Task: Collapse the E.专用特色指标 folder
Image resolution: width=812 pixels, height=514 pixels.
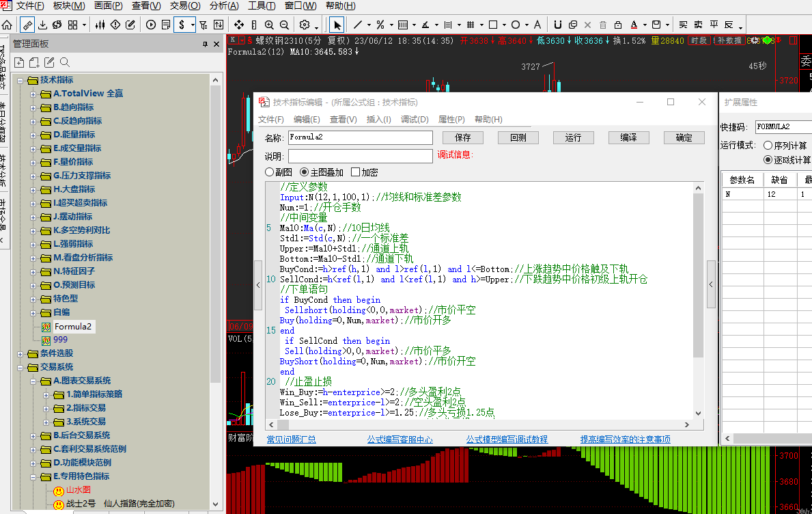Action: (x=33, y=476)
